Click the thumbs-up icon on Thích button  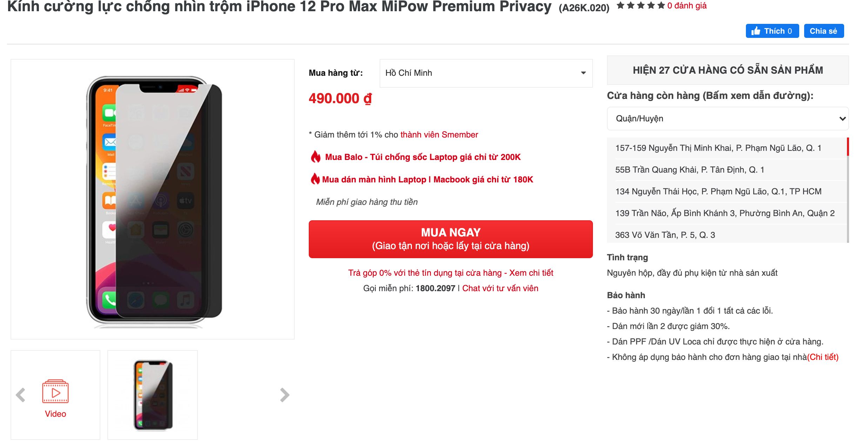click(756, 31)
